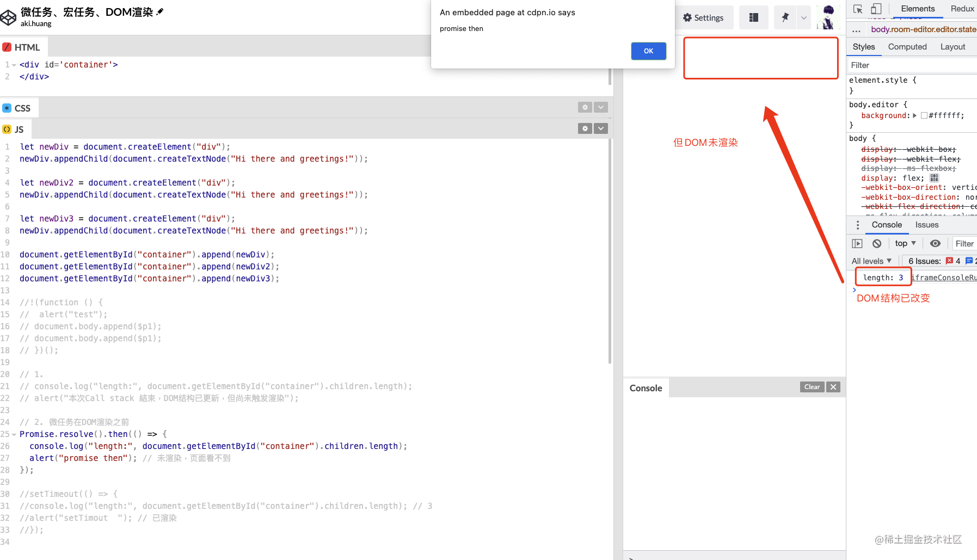Toggle the flexbox editor badge beside display: flex
Screen dimensions: 977x560
point(934,178)
